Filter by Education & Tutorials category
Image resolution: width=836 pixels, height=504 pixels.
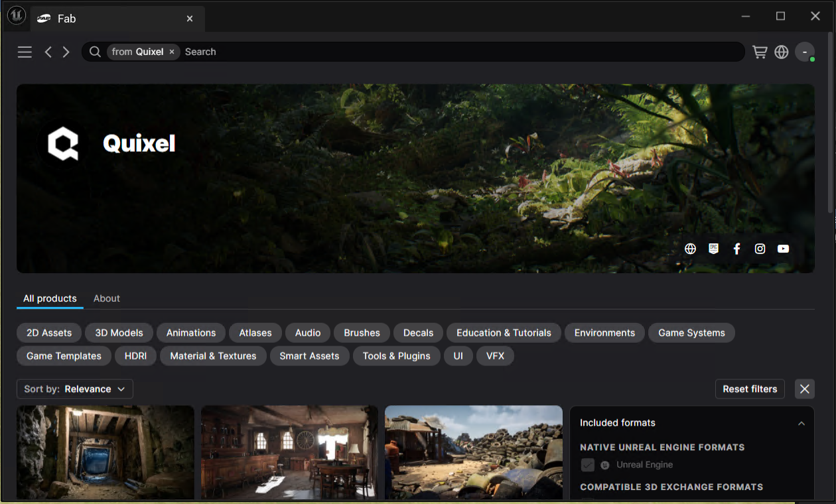point(504,333)
